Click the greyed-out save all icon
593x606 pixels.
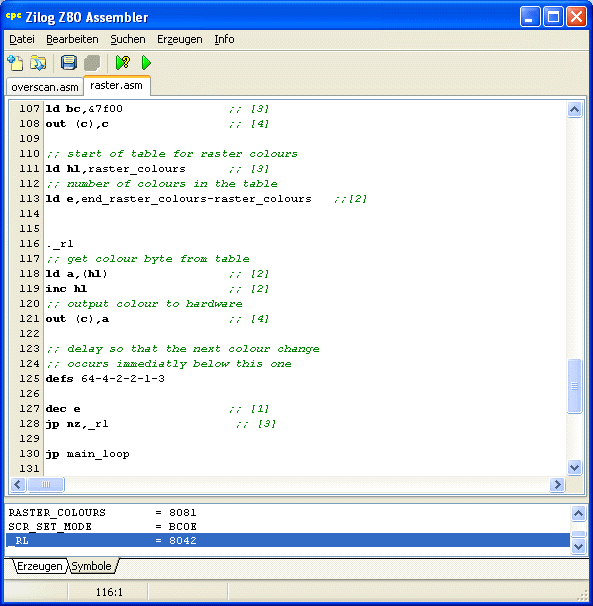(92, 63)
